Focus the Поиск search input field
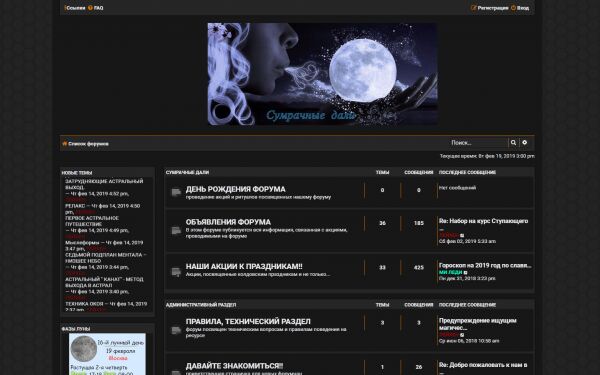600x375 pixels. pos(478,143)
